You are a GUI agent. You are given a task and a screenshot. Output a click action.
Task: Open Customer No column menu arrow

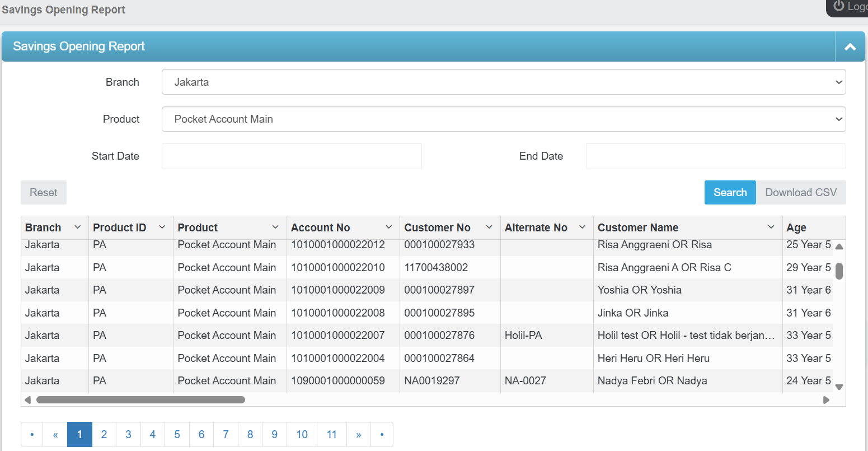pos(489,227)
